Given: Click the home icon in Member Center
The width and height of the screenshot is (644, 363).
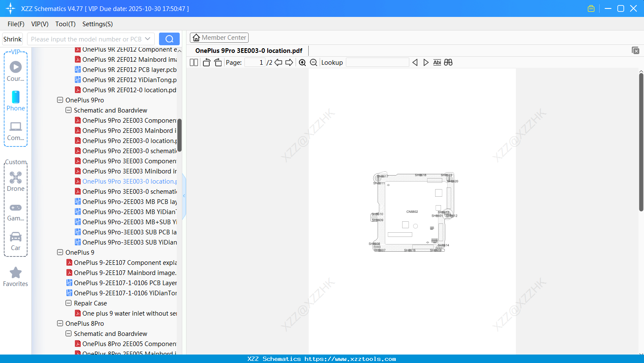Looking at the screenshot, I should (196, 38).
